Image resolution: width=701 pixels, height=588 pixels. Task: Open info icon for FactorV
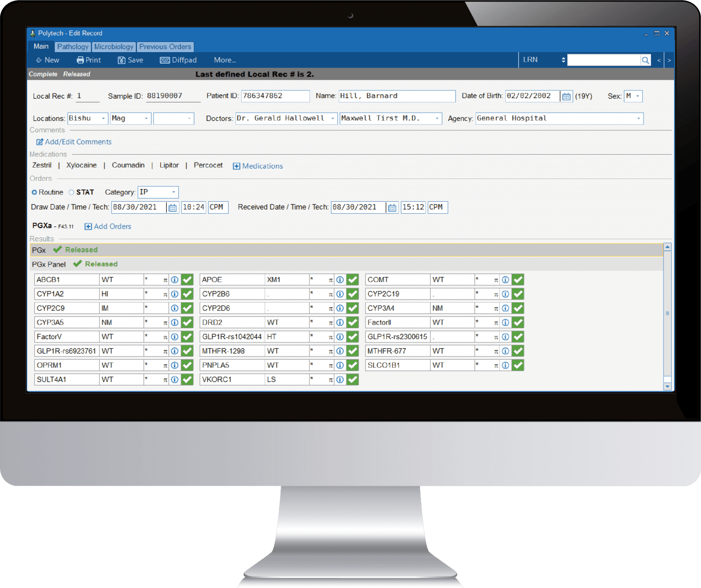(x=175, y=337)
